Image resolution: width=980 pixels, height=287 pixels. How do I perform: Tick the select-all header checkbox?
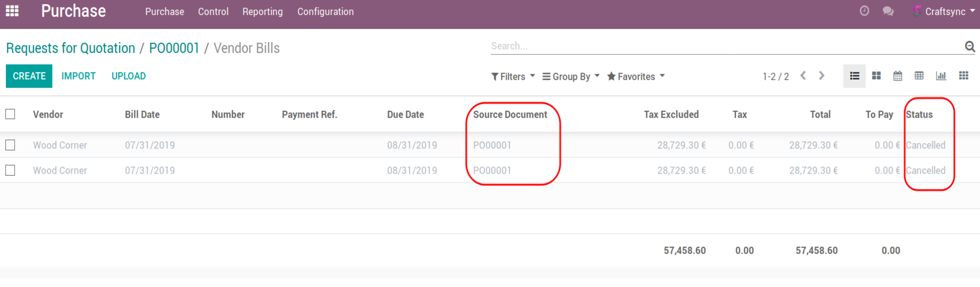coord(11,114)
